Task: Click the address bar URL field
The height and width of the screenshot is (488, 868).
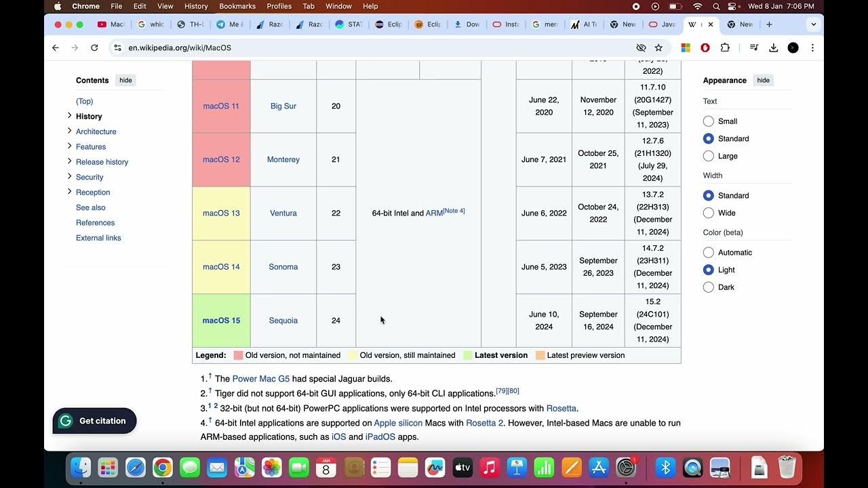Action: pyautogui.click(x=373, y=47)
